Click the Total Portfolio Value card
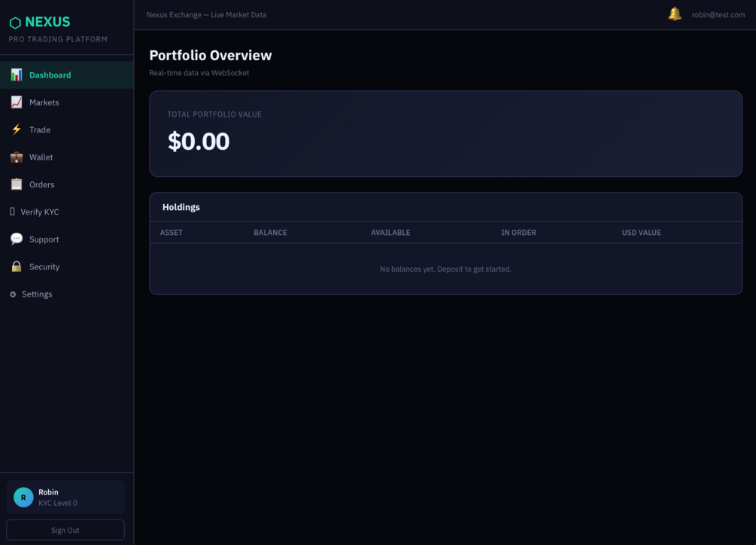The height and width of the screenshot is (545, 756). (x=445, y=133)
